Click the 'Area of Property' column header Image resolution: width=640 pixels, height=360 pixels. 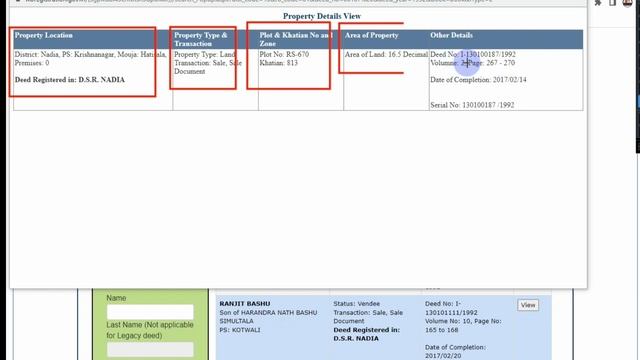click(x=371, y=35)
